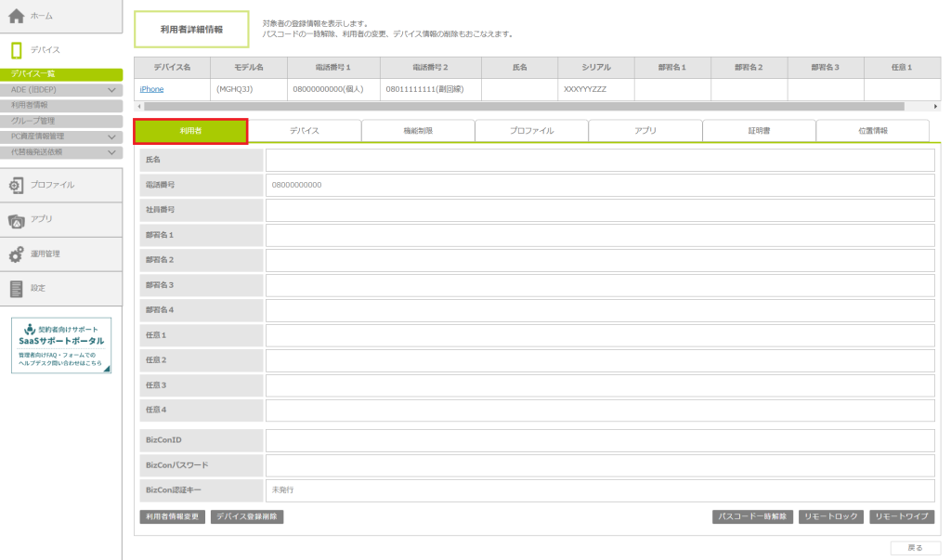Viewport: 951px width, 560px height.
Task: Click the Home icon in sidebar
Action: pos(16,16)
